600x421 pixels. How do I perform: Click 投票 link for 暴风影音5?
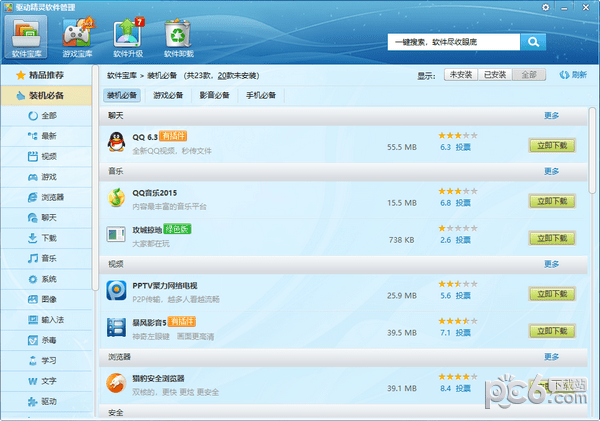pos(463,332)
